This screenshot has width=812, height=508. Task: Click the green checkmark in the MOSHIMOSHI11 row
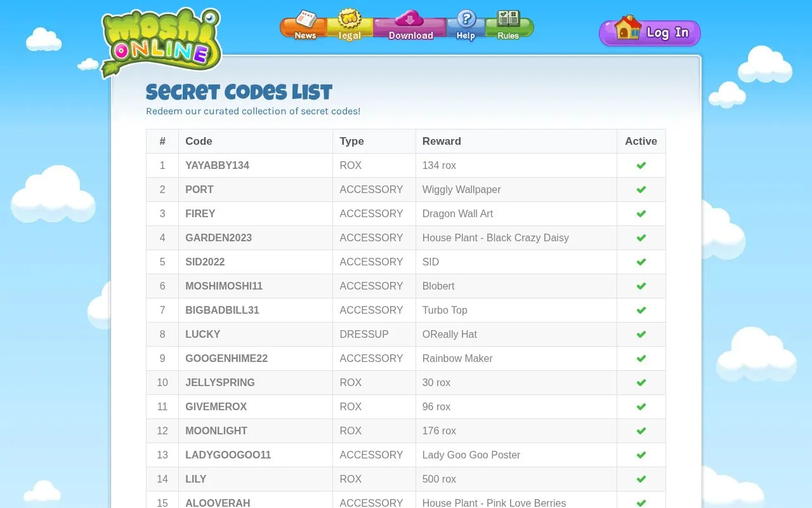click(x=641, y=286)
